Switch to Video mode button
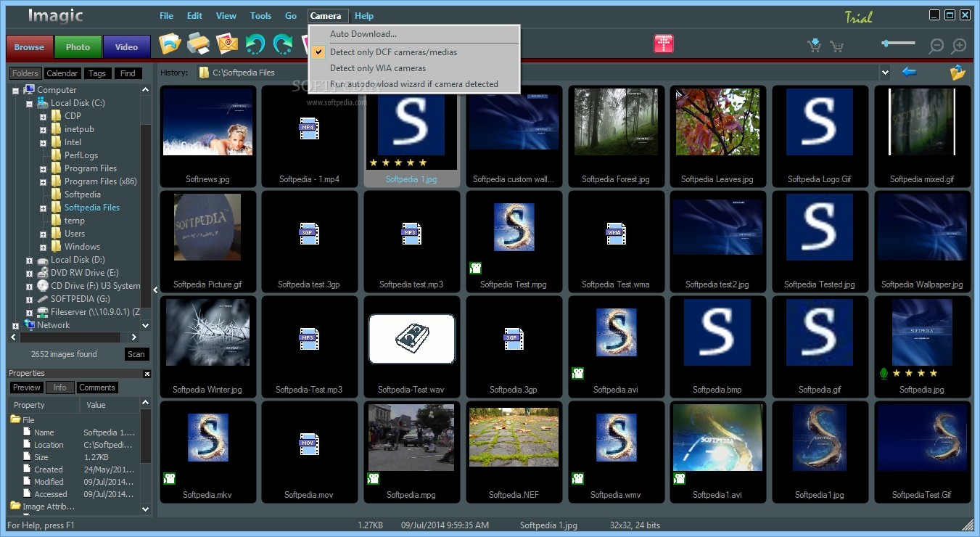This screenshot has height=537, width=980. pos(126,47)
